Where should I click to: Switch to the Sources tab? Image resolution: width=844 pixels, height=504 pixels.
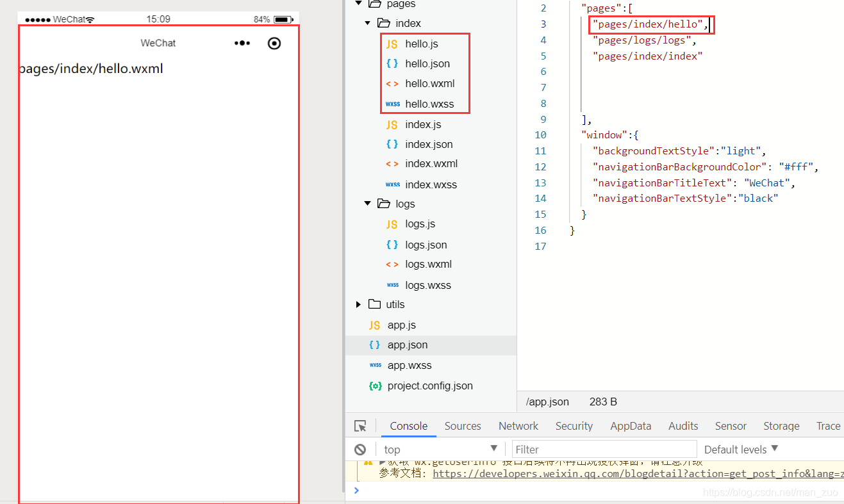[463, 426]
